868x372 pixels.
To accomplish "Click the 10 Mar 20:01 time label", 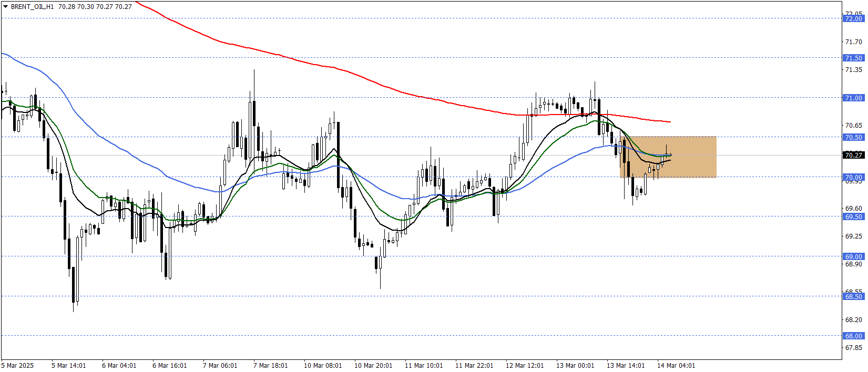I will point(373,366).
